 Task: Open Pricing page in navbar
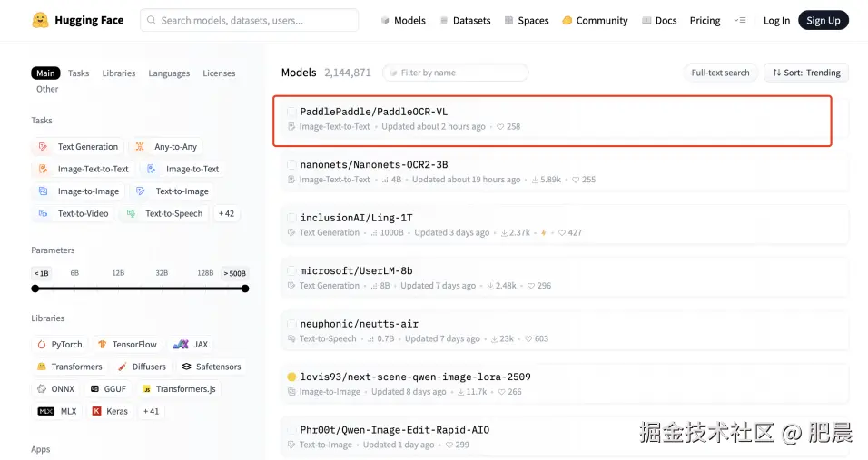(705, 21)
